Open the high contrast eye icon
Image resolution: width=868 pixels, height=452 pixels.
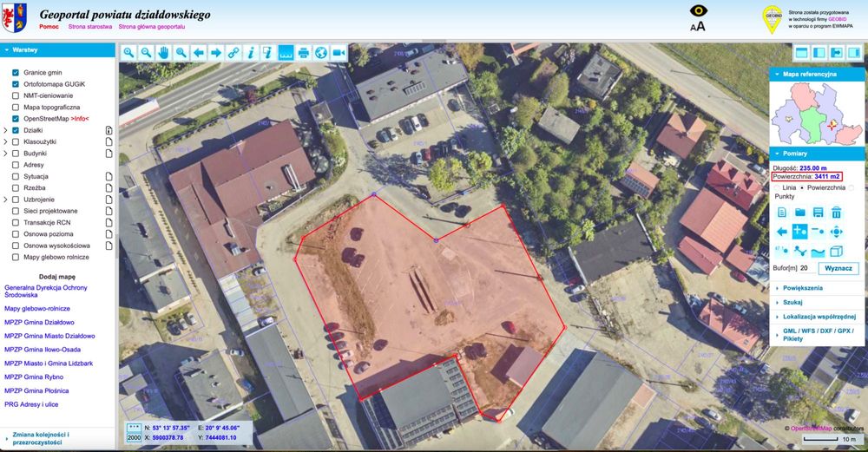click(x=699, y=10)
